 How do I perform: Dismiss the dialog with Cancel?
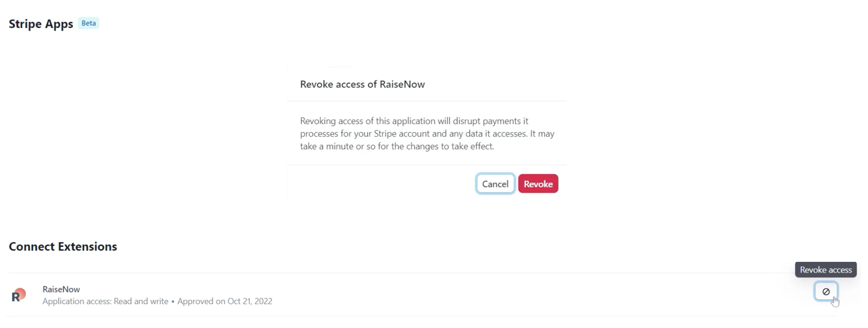pos(495,184)
